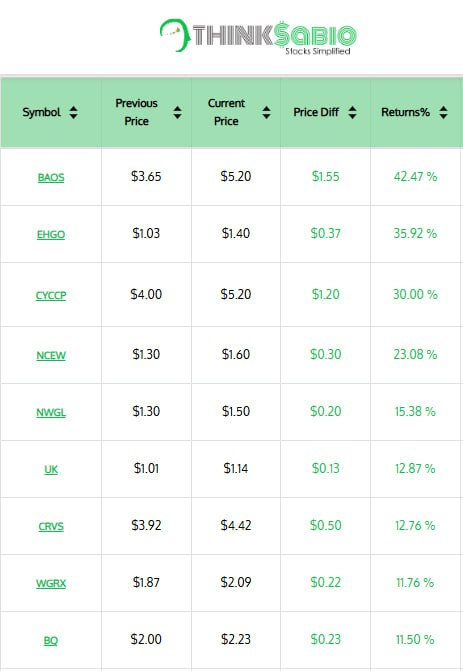The width and height of the screenshot is (463, 671).
Task: Open the CRVS stock link
Action: [x=51, y=526]
